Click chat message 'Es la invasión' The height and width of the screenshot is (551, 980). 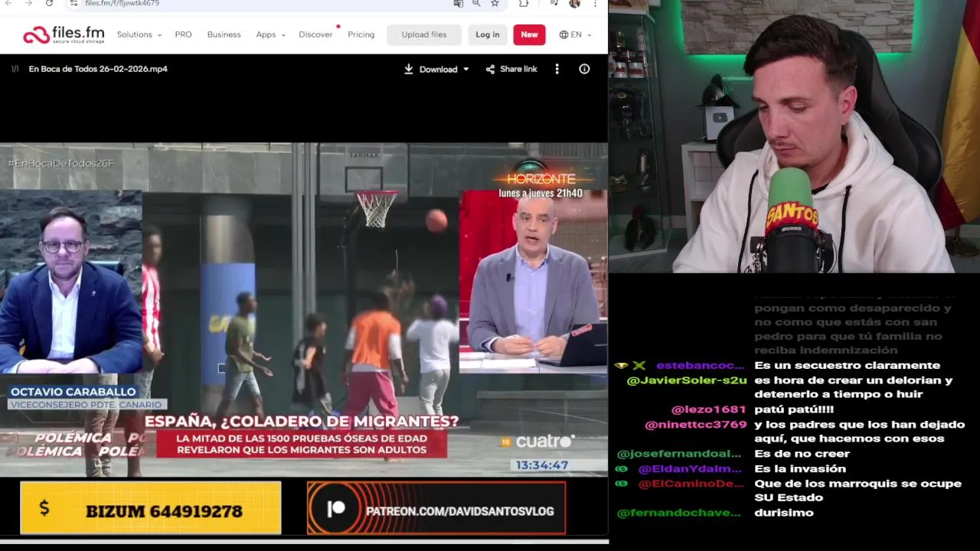(800, 468)
